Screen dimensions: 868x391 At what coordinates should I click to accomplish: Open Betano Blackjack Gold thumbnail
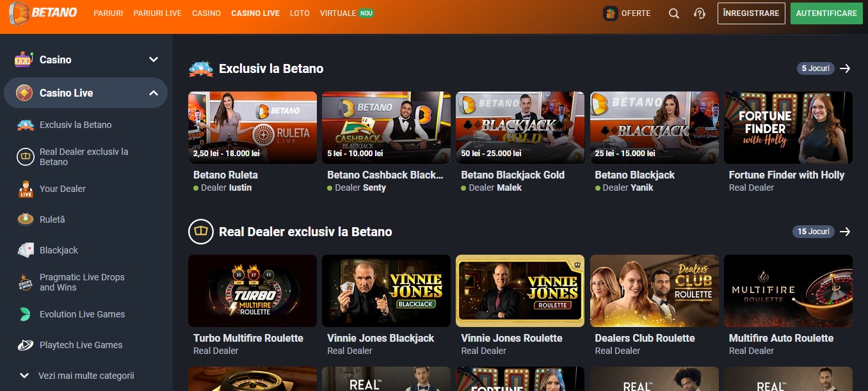(x=520, y=127)
